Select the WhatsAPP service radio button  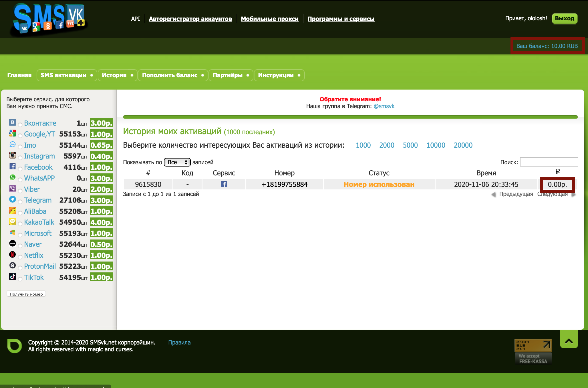coord(20,180)
